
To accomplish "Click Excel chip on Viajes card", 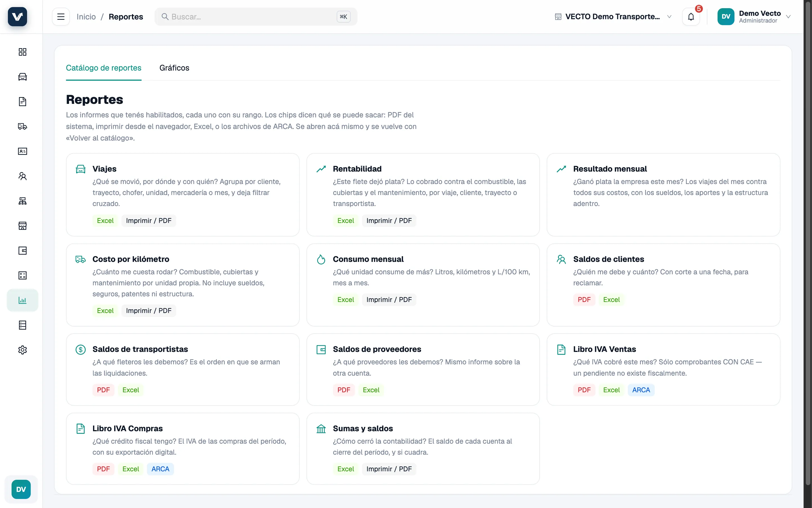I will pyautogui.click(x=105, y=220).
